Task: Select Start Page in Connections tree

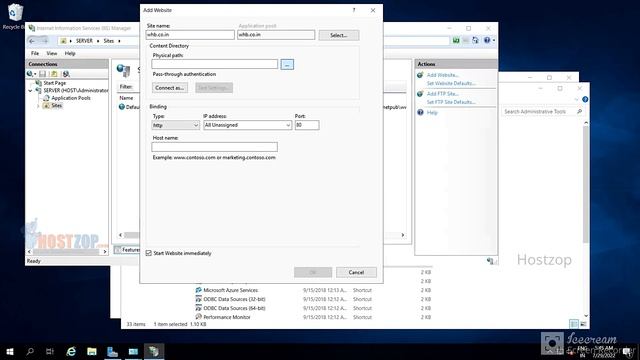Action: 54,83
